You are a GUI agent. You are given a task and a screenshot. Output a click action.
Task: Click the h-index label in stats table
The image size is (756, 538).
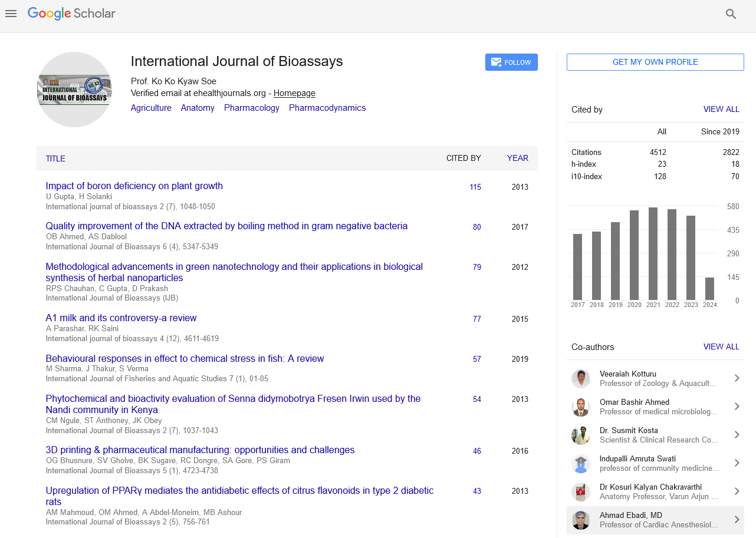[x=584, y=164]
